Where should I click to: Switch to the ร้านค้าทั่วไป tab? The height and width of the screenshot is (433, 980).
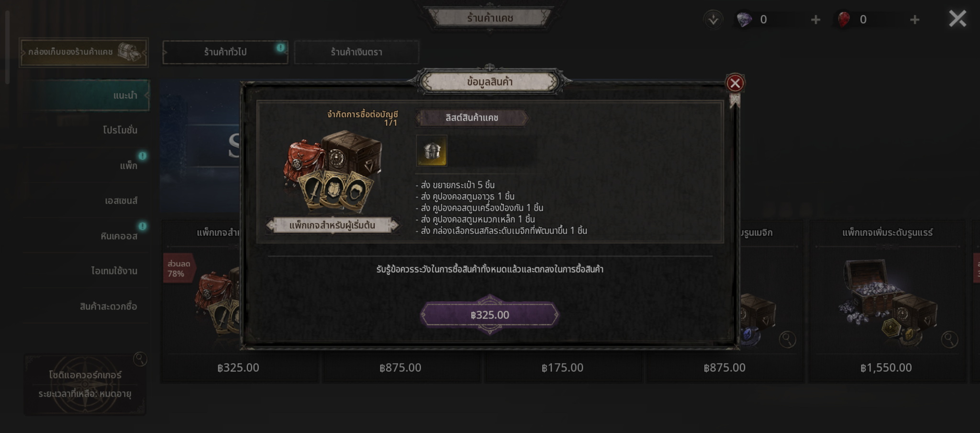click(225, 52)
